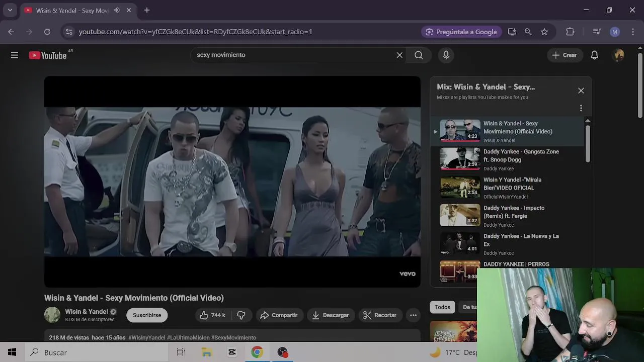Open zoom magnifier icon in address bar
The image size is (644, 362).
tap(528, 32)
